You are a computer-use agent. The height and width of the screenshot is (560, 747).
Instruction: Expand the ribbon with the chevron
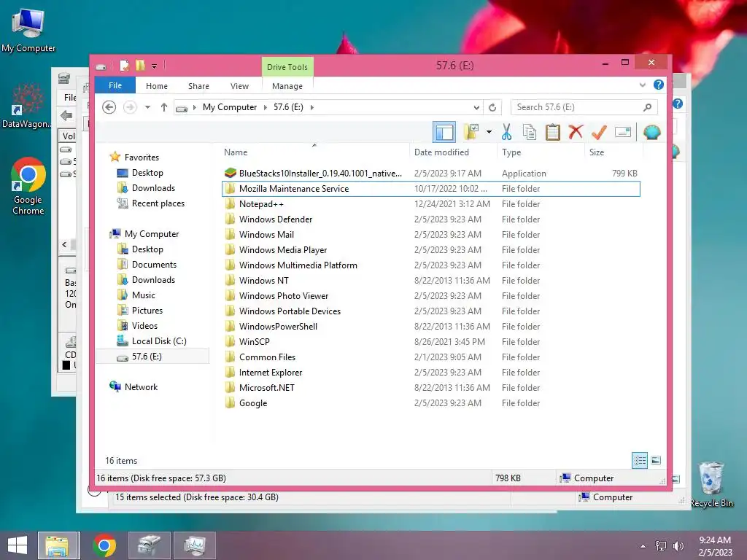tap(642, 85)
